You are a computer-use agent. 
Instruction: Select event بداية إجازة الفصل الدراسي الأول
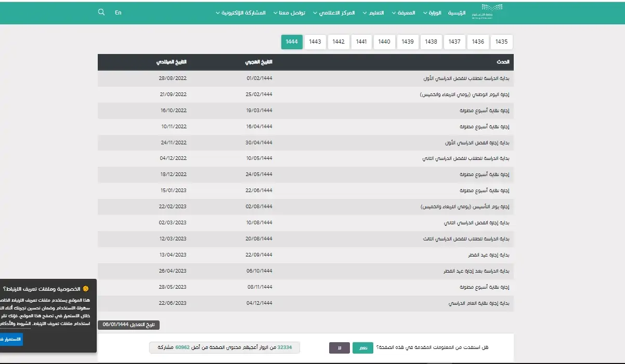click(x=477, y=143)
